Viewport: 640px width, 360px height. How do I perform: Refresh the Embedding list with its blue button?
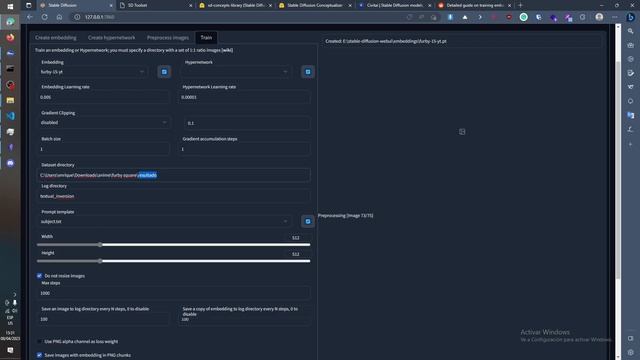(x=164, y=72)
